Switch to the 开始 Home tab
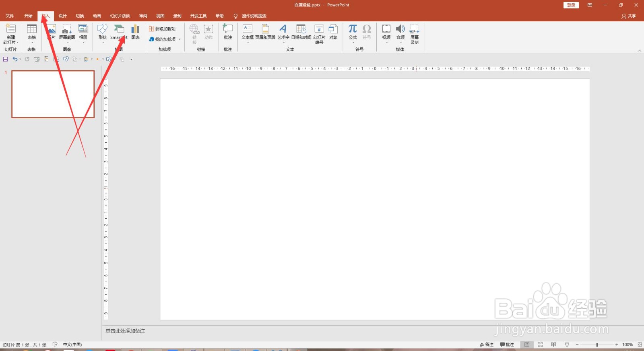The height and width of the screenshot is (351, 644). pos(28,16)
